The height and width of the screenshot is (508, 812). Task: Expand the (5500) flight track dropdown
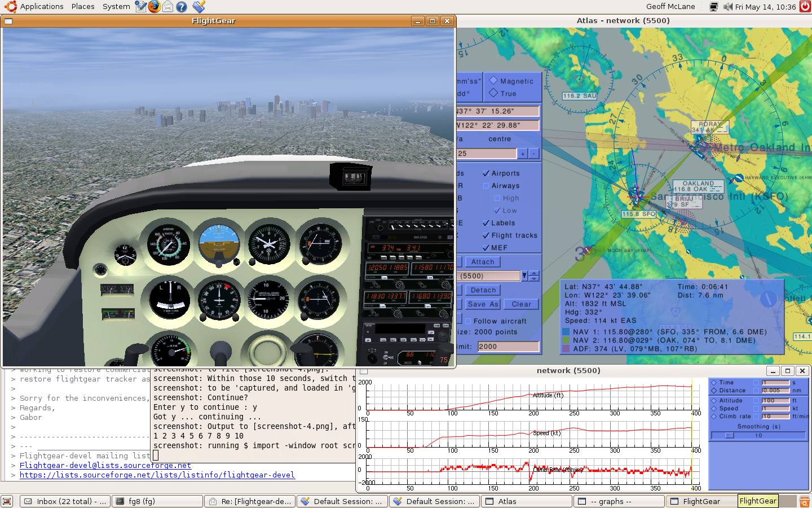tap(524, 276)
